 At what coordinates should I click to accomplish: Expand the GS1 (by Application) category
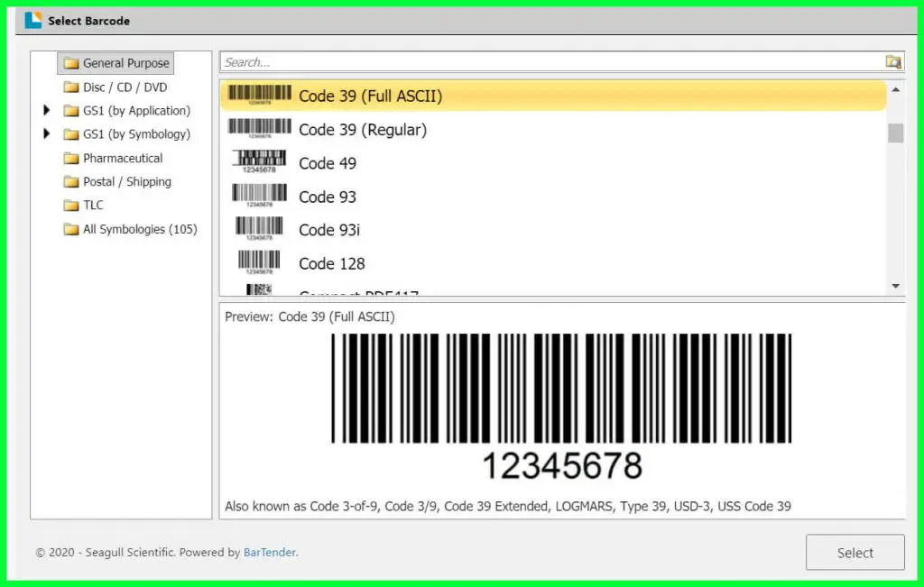[x=48, y=110]
